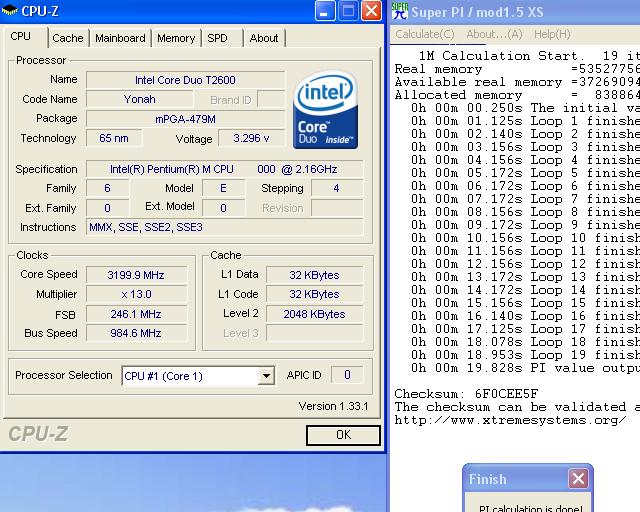Viewport: 640px width, 512px height.
Task: Open the About...(A) menu in Super PI
Action: point(494,34)
